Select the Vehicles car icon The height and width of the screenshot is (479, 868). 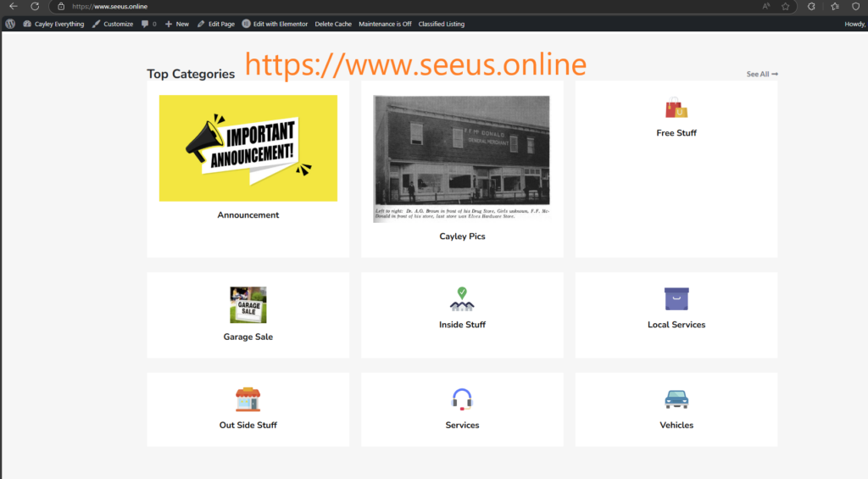tap(676, 399)
